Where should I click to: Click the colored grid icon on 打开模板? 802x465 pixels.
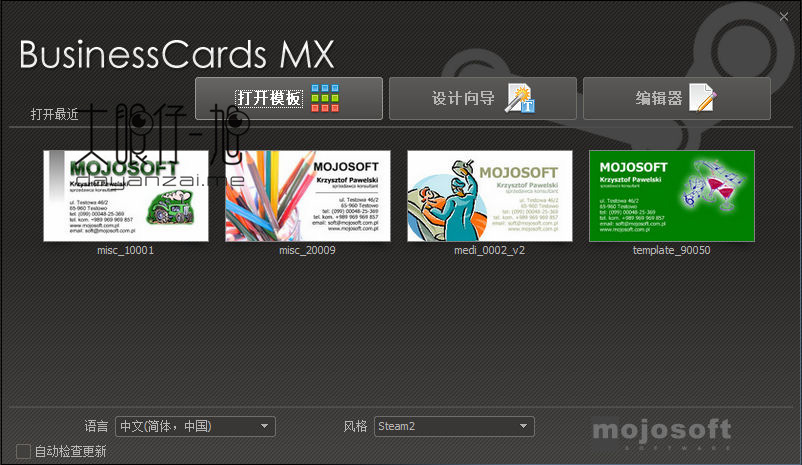(x=325, y=98)
